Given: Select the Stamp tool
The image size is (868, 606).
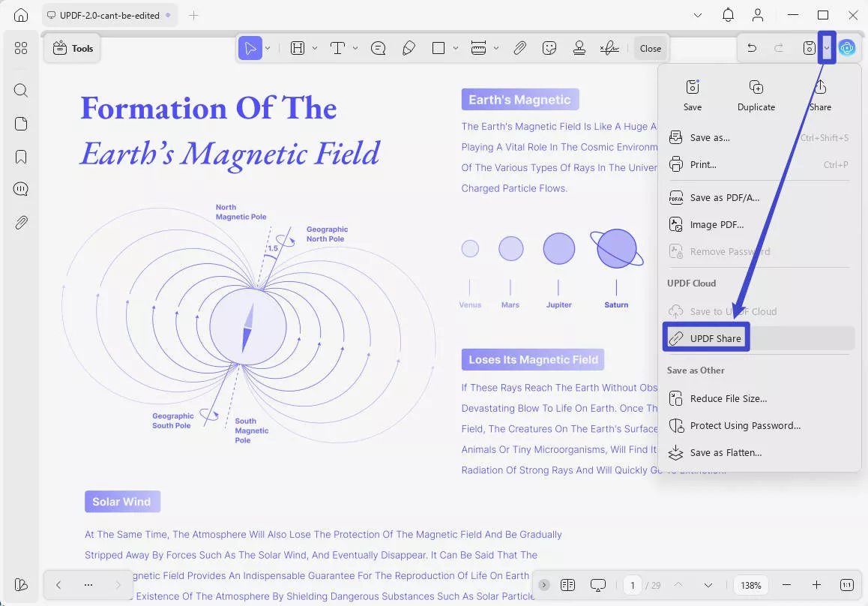Looking at the screenshot, I should (x=579, y=47).
